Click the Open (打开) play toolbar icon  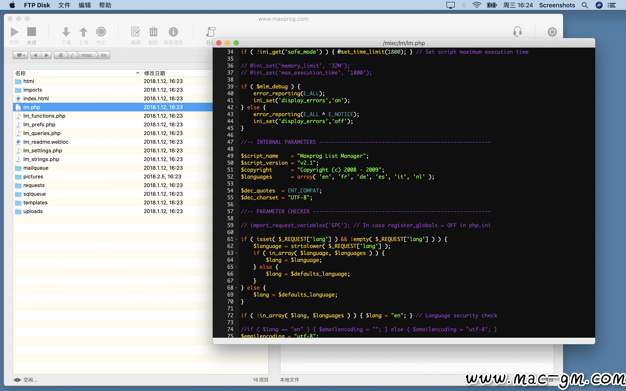click(14, 32)
